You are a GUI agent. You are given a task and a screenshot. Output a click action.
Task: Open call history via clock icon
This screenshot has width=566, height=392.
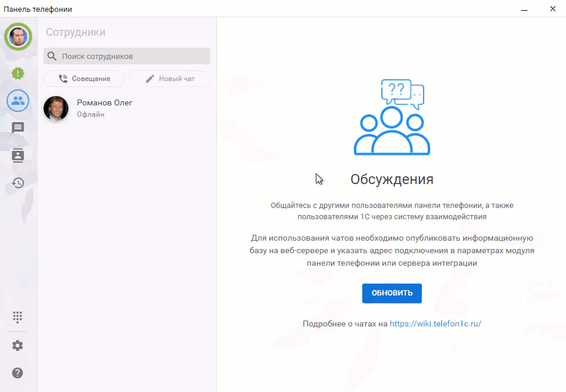click(x=17, y=183)
